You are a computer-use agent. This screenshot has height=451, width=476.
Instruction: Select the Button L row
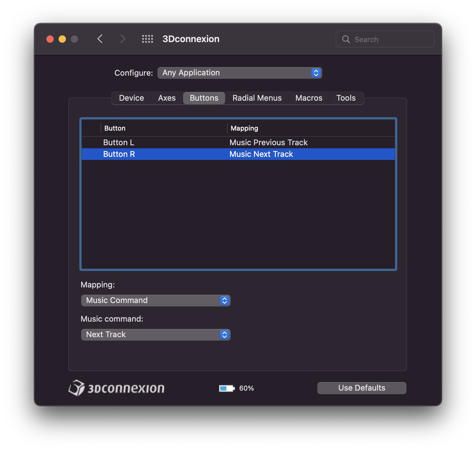point(238,143)
